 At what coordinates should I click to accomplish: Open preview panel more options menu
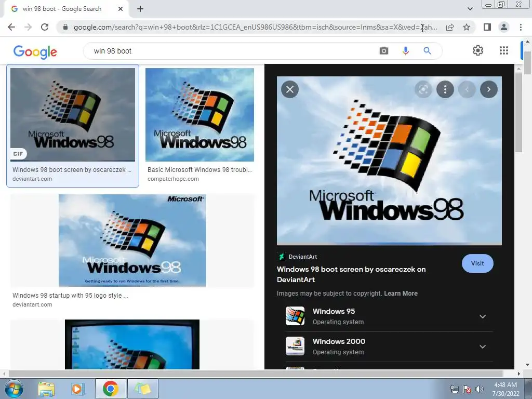tap(445, 89)
